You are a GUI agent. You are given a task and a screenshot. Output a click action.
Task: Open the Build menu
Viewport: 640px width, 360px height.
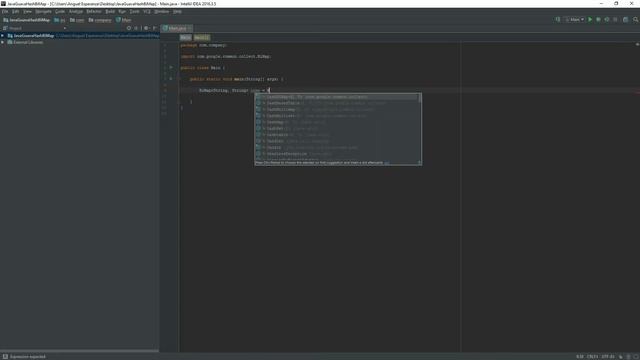coord(110,11)
